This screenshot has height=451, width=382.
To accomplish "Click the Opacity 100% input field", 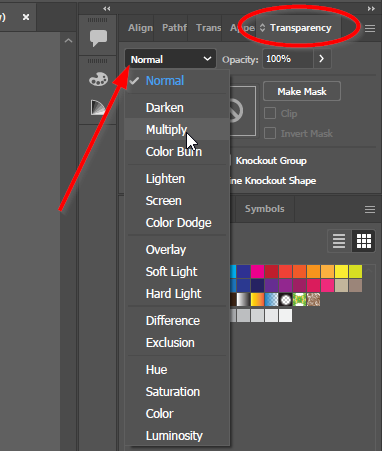I will [288, 59].
